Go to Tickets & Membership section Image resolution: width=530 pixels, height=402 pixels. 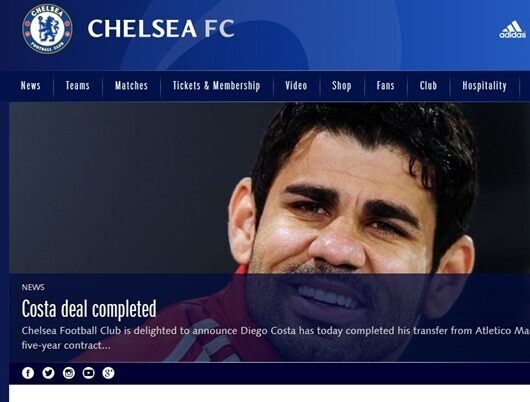pos(217,86)
